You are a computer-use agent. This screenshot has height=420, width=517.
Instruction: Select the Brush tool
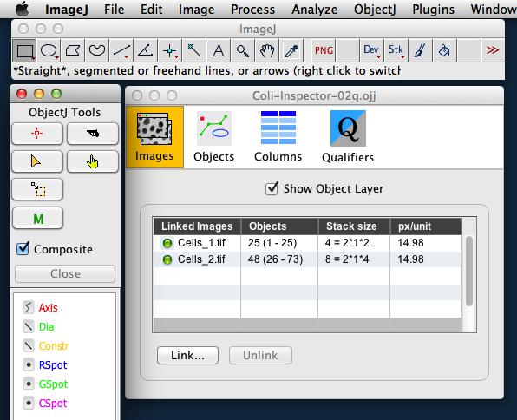[421, 50]
